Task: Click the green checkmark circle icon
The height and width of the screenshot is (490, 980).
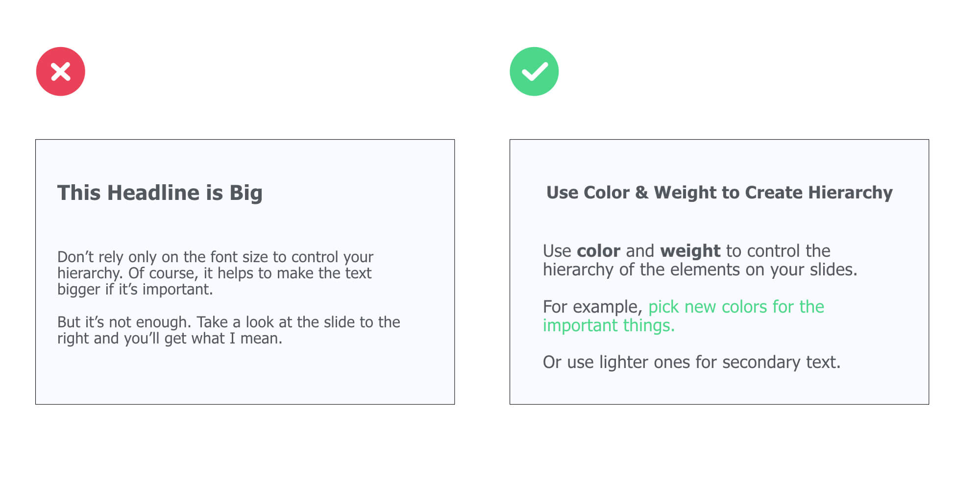Action: click(534, 72)
